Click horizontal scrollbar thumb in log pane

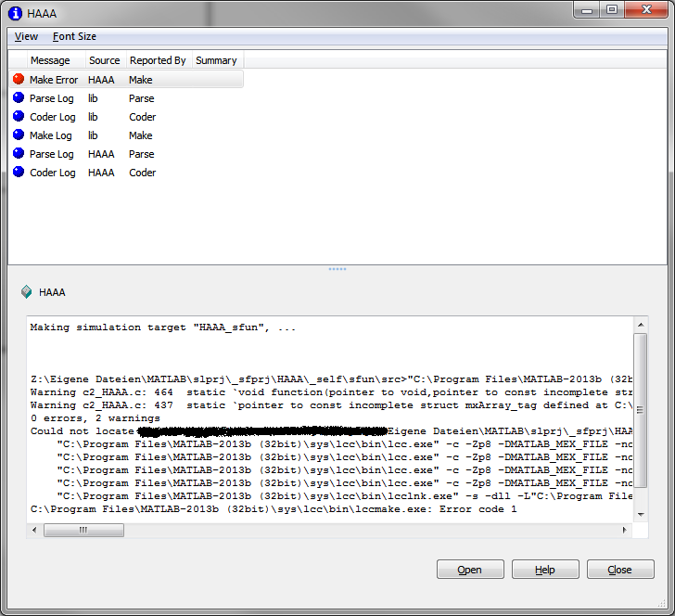[x=83, y=530]
